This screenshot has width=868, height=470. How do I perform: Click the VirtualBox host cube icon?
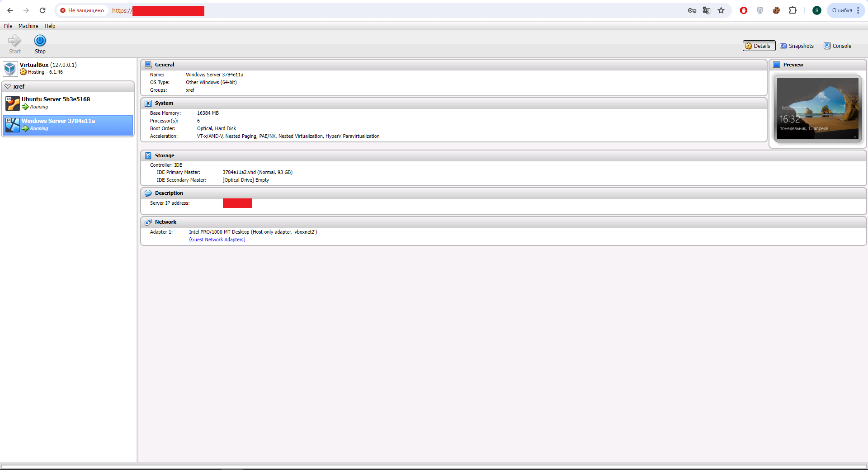(x=10, y=69)
